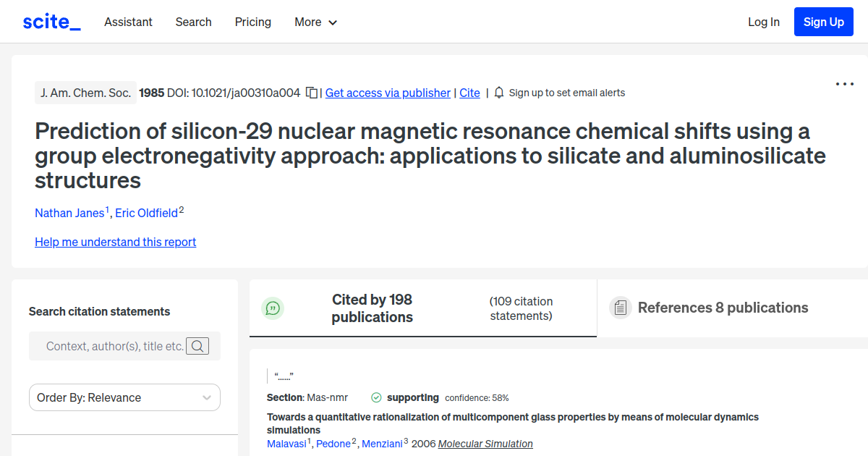
Task: Expand the More navigation menu
Action: pos(315,22)
